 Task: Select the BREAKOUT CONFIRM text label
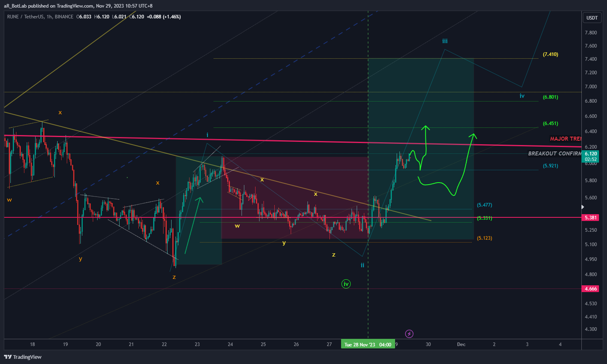tap(555, 153)
